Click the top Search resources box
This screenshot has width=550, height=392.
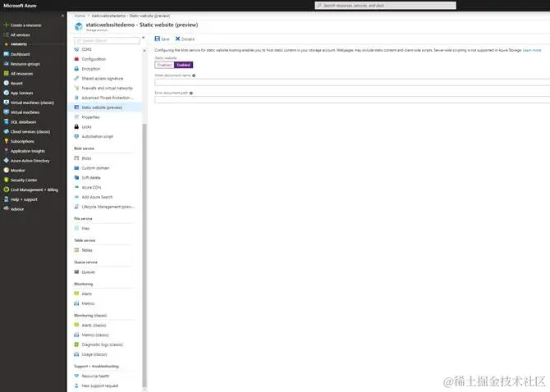[386, 5]
